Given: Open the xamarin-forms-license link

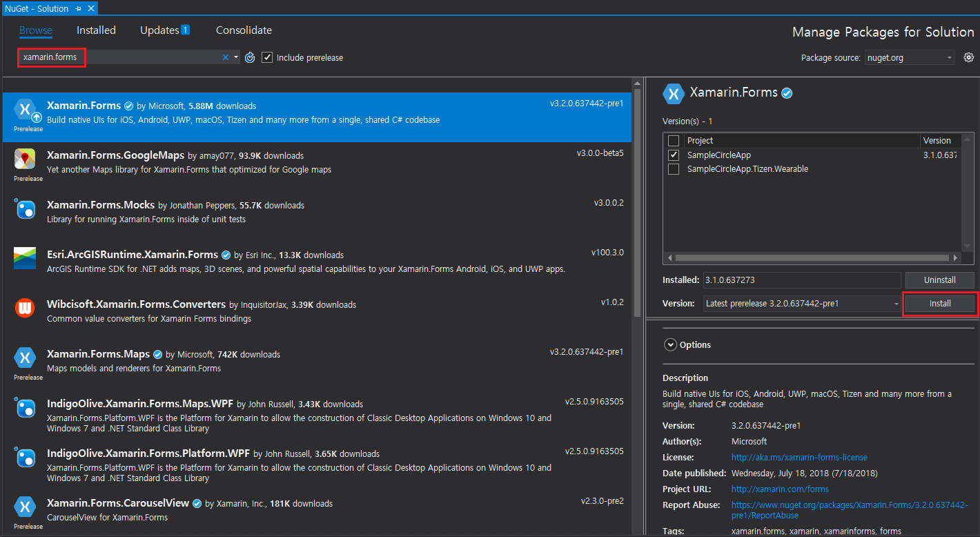Looking at the screenshot, I should [x=799, y=457].
